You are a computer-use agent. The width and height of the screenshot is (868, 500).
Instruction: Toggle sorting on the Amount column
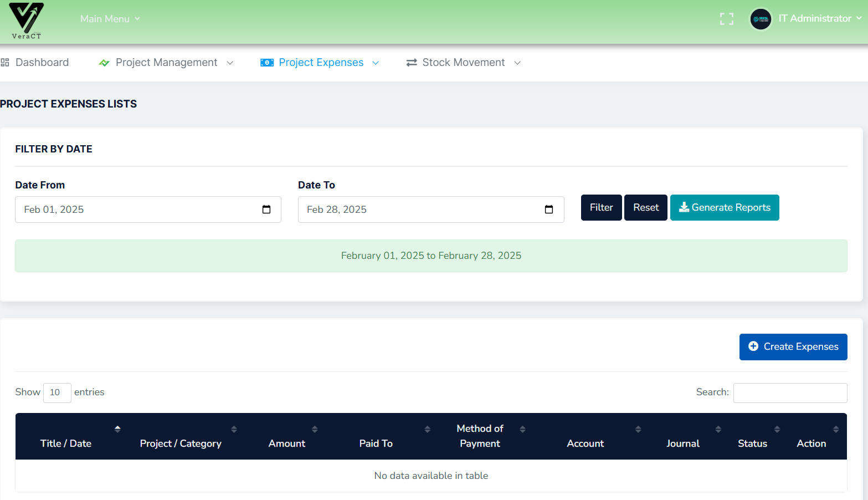pos(315,429)
